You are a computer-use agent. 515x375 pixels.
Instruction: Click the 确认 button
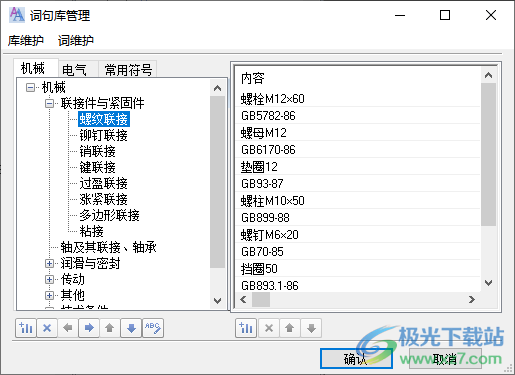(356, 359)
